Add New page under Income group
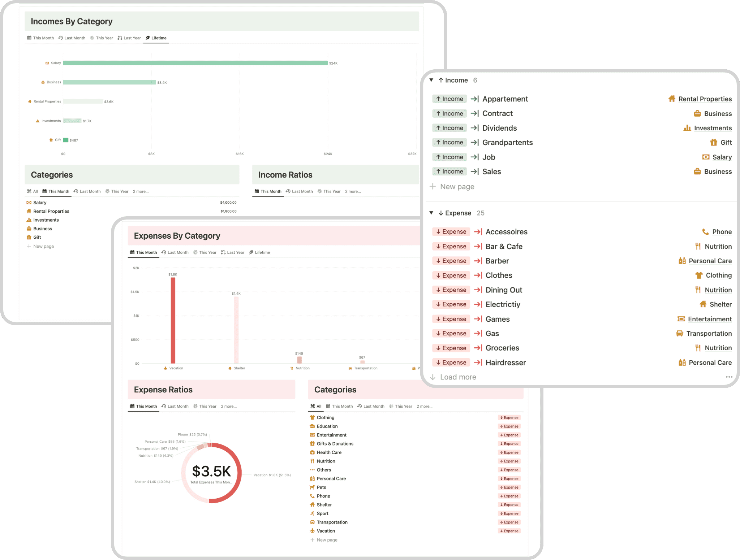Viewport: 740px width, 560px height. tap(457, 187)
